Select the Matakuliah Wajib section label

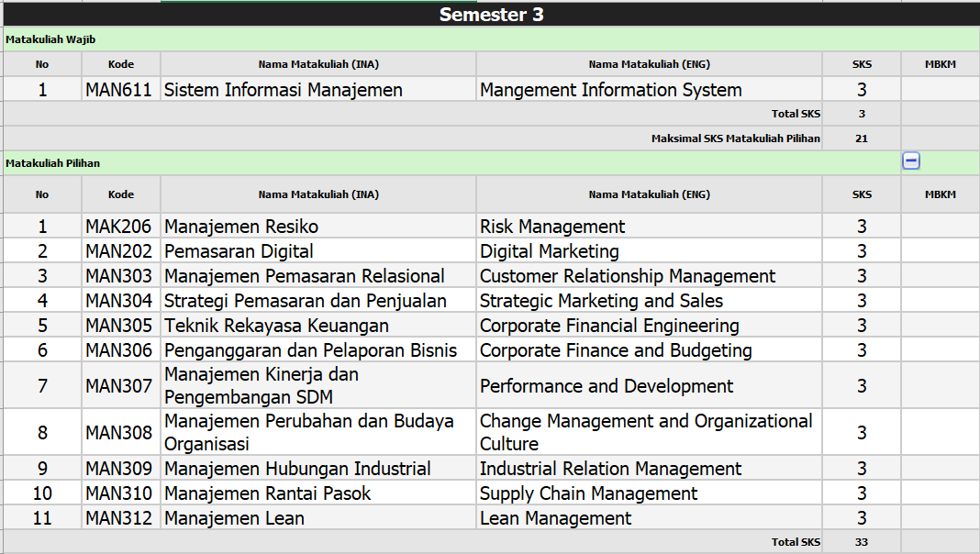(x=50, y=39)
